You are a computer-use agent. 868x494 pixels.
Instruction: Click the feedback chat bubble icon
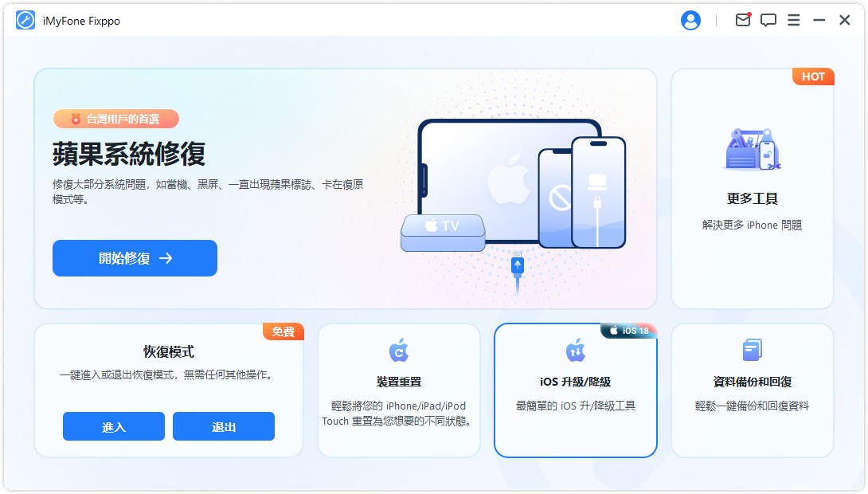768,21
